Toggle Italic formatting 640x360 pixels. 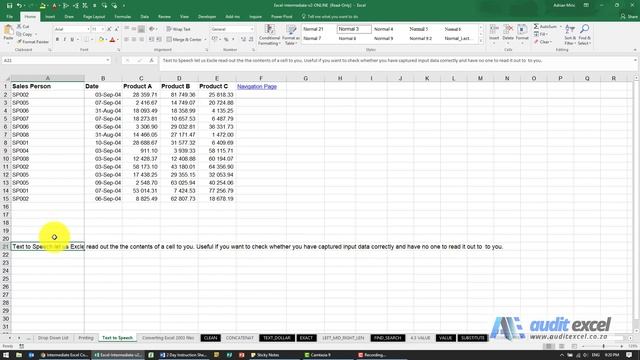(x=64, y=40)
